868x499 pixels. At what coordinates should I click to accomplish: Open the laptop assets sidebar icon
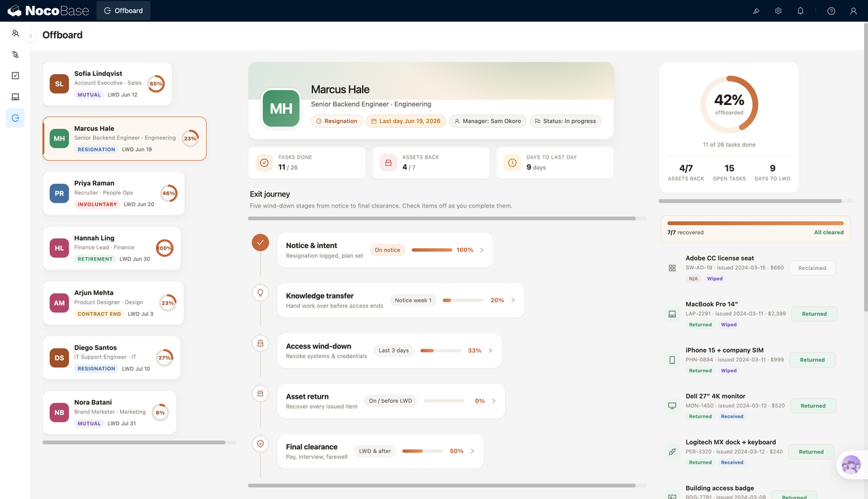(x=15, y=97)
